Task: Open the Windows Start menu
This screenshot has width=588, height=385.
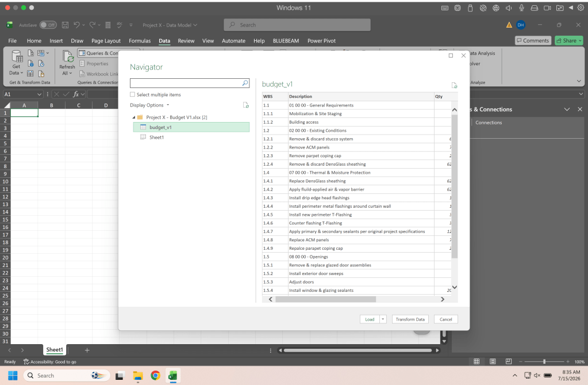Action: [x=13, y=375]
